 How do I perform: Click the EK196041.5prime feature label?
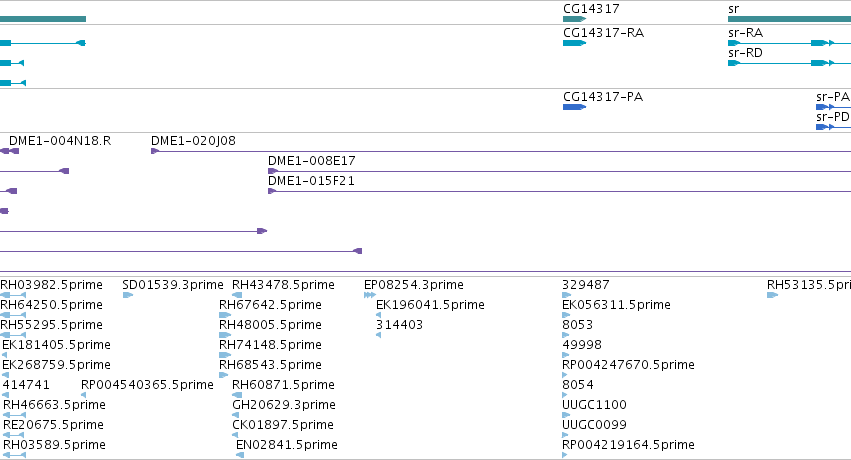point(430,305)
